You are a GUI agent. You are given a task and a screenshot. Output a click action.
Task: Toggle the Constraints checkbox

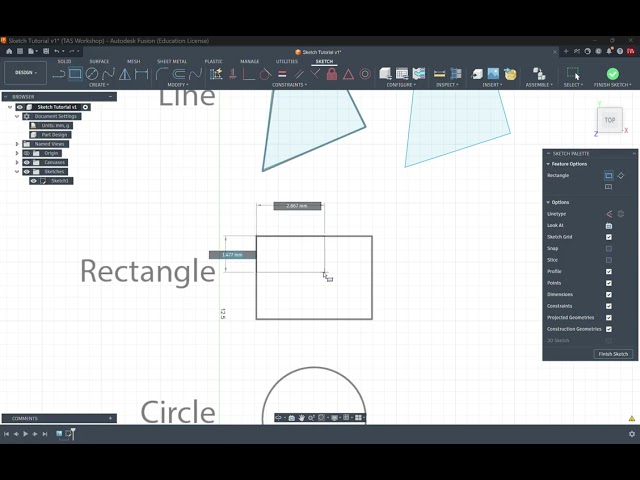tap(609, 306)
